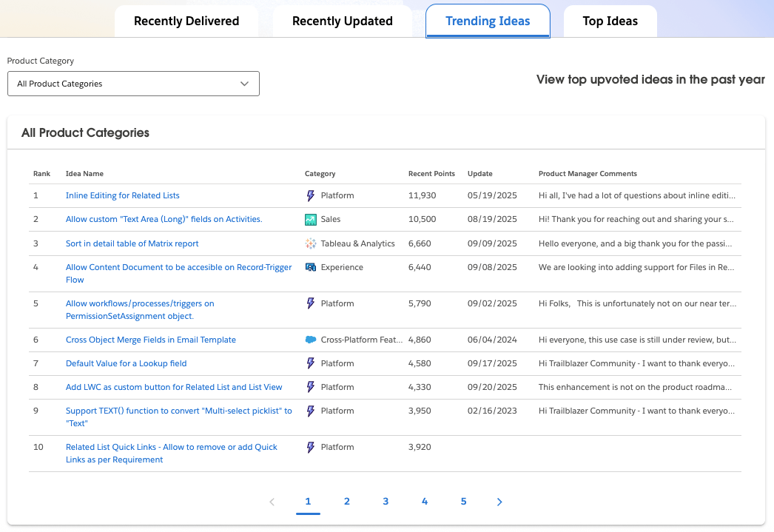Click the Experience category icon in row 4
The width and height of the screenshot is (774, 532).
pos(311,267)
